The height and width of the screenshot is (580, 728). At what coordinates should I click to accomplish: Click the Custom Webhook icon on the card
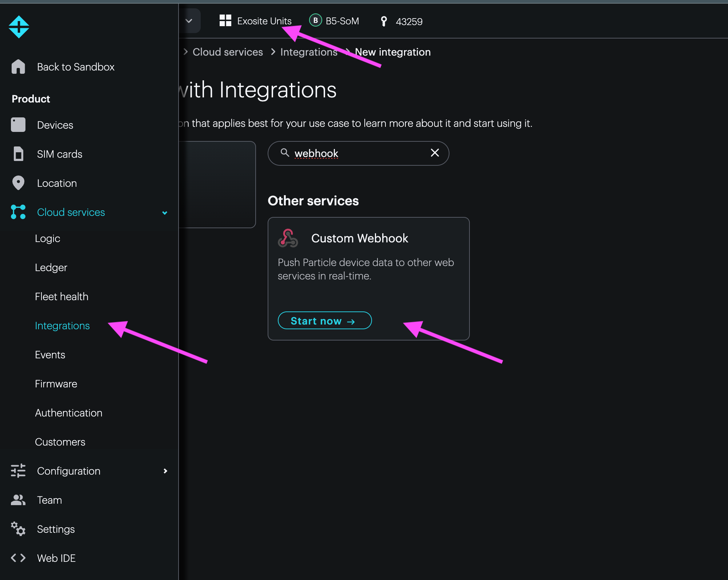pos(288,238)
